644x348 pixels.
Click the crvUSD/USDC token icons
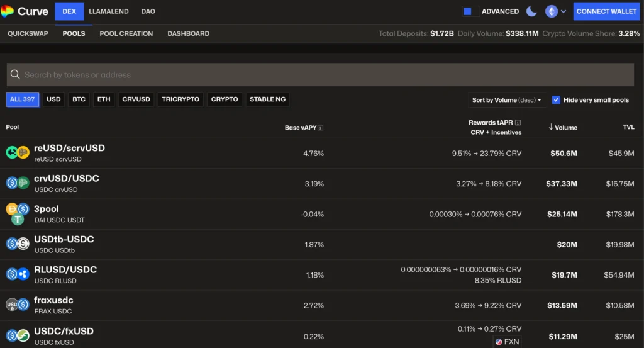(17, 183)
